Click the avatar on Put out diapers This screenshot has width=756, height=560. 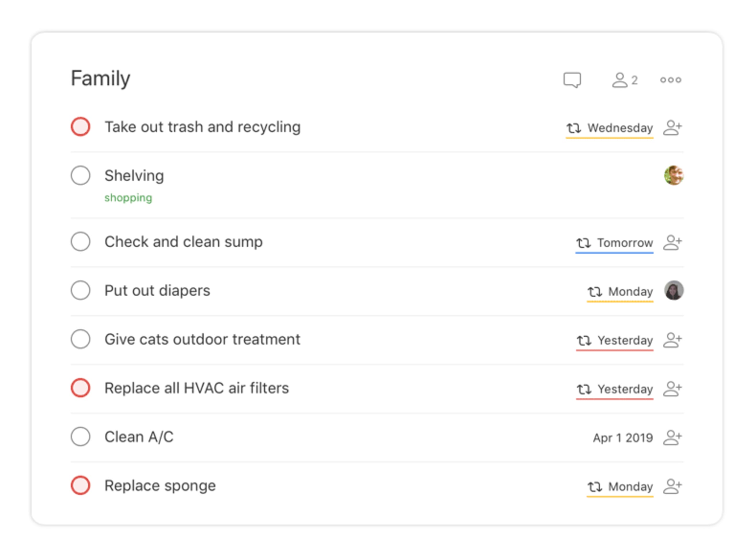(674, 291)
